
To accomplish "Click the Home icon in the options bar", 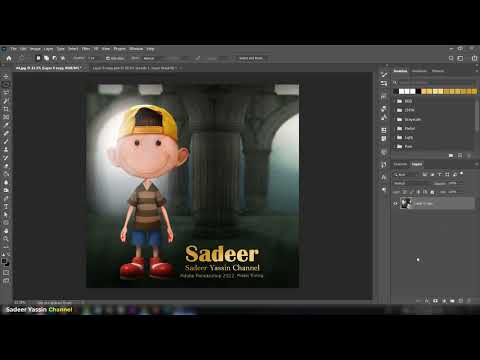I will (x=9, y=58).
